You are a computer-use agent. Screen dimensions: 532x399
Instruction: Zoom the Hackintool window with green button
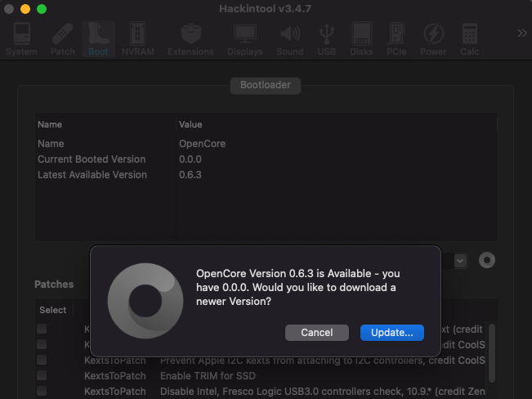[42, 9]
